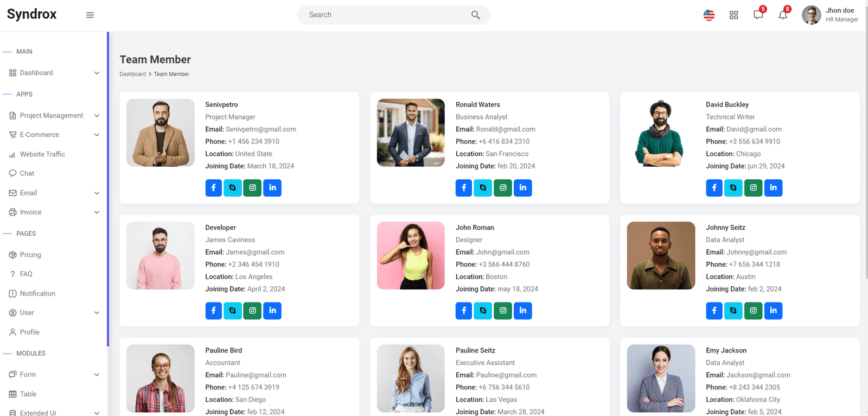Open the apps grid icon
Screen dimensions: 868x416
[x=734, y=15]
